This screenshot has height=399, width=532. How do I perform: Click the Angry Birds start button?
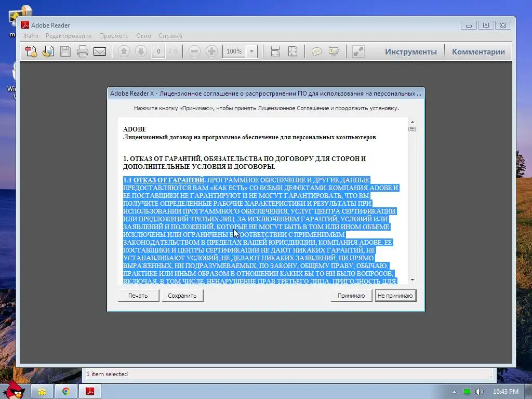point(14,390)
